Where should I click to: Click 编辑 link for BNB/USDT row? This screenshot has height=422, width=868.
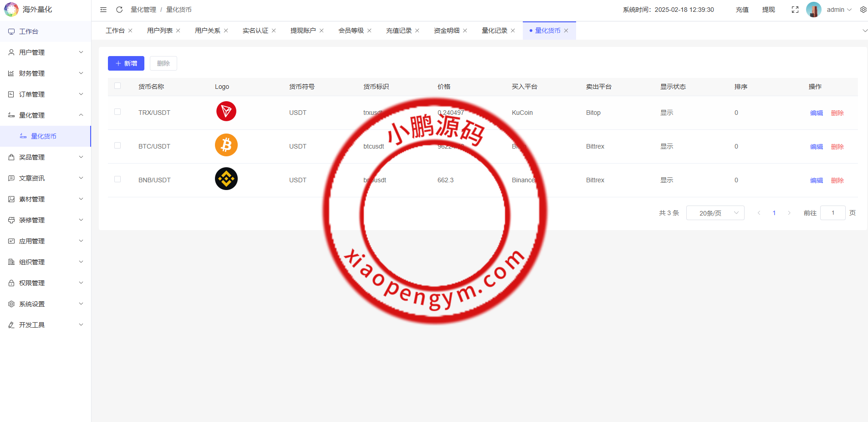816,180
